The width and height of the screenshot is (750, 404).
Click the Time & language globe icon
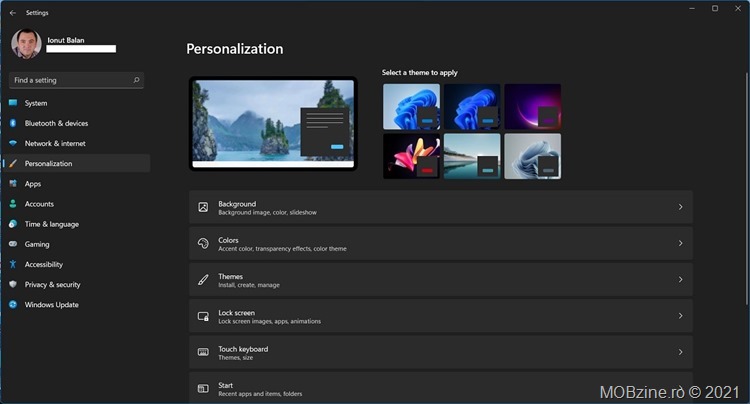[x=13, y=224]
